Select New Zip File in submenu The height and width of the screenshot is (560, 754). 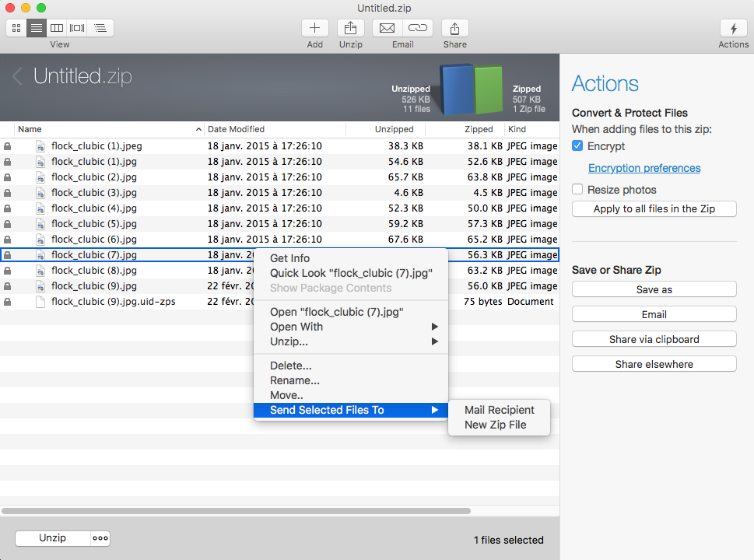[x=499, y=425]
